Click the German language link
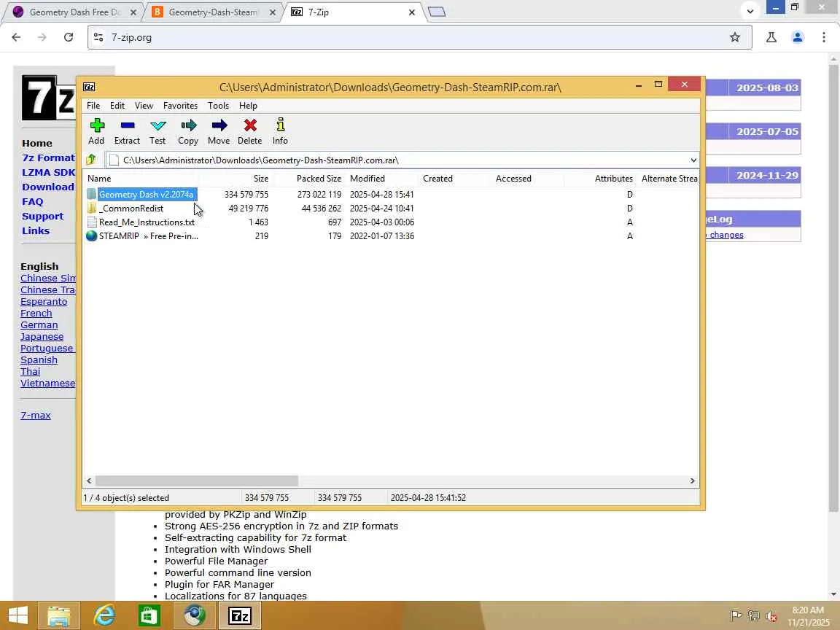Viewport: 840px width, 630px height. click(39, 324)
